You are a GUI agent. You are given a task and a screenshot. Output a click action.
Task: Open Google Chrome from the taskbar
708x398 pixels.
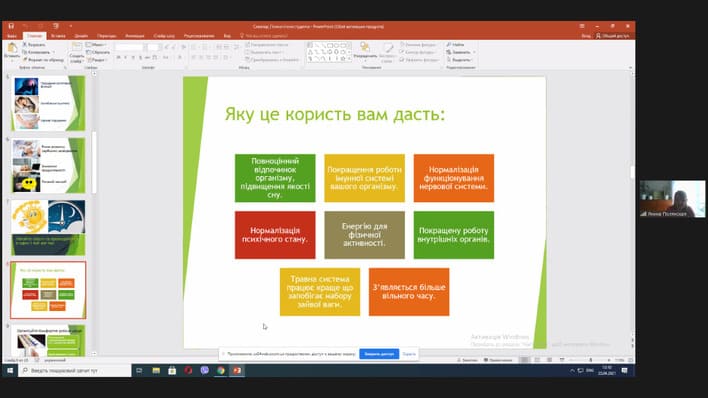221,370
